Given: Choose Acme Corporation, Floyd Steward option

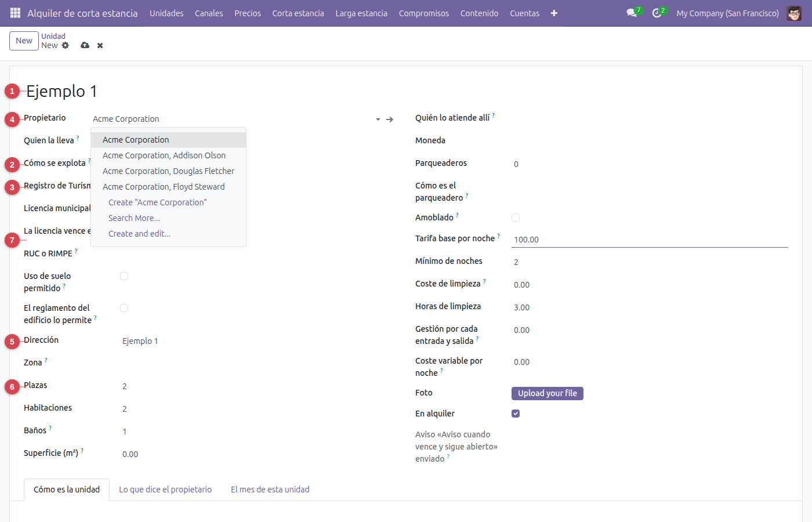Looking at the screenshot, I should 169,187.
